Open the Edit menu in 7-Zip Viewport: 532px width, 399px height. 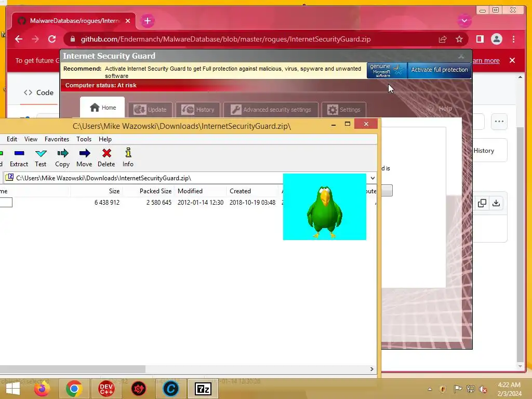pos(12,139)
